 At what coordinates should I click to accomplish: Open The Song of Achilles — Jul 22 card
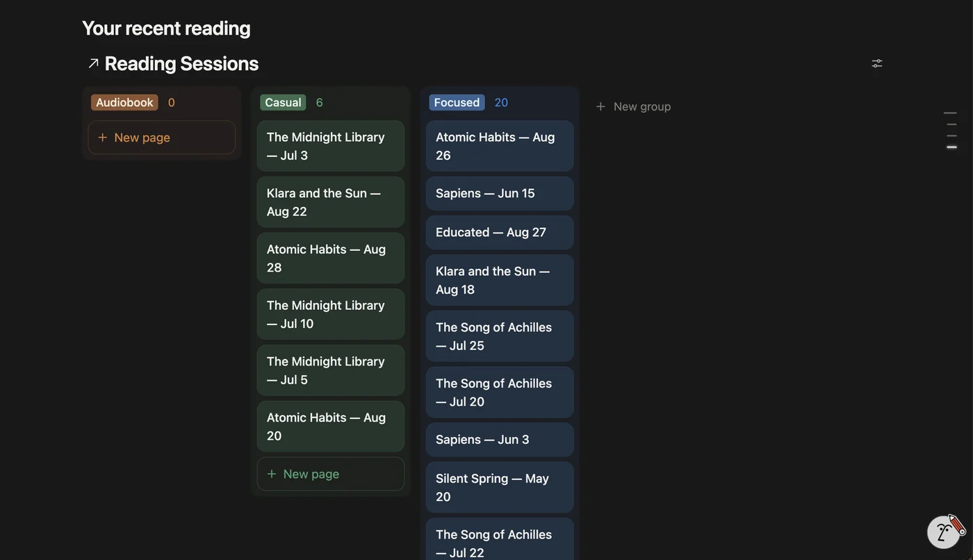500,540
